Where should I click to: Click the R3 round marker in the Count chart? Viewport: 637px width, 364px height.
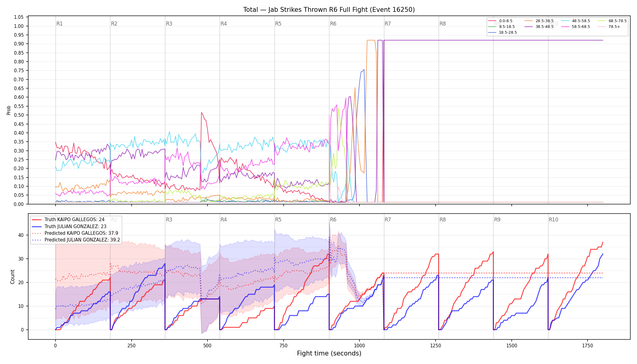169,220
